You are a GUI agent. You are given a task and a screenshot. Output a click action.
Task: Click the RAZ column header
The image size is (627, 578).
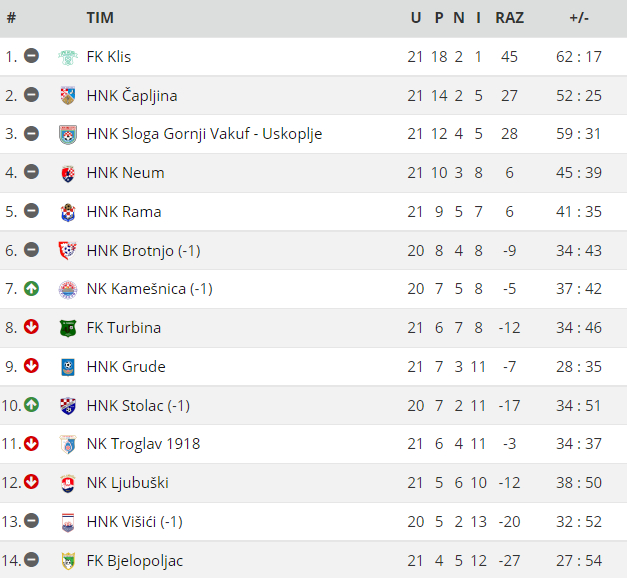point(509,18)
